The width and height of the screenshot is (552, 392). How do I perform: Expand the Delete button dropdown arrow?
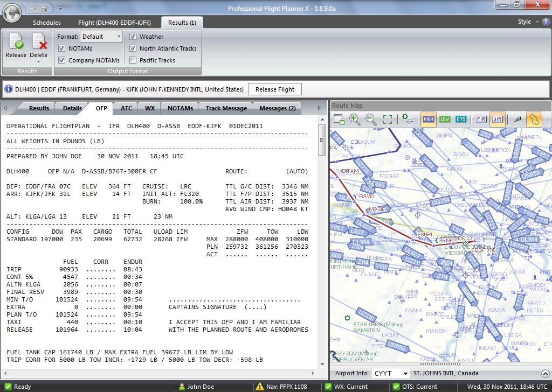click(38, 61)
